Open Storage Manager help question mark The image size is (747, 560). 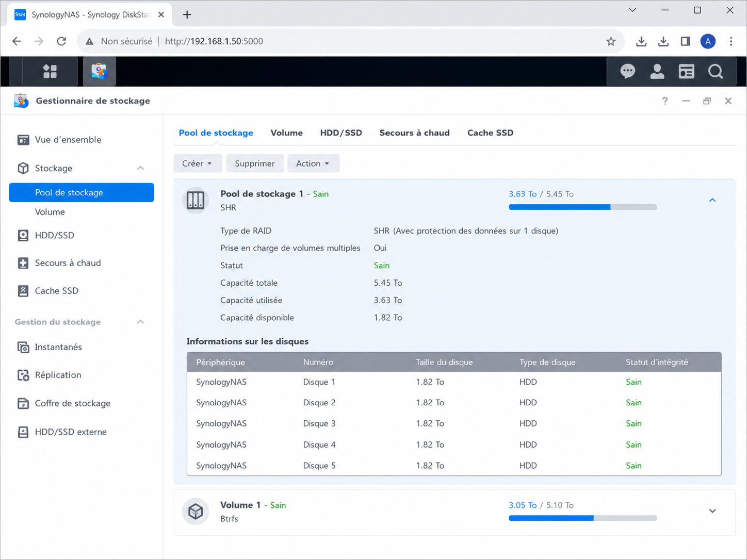[x=665, y=101]
